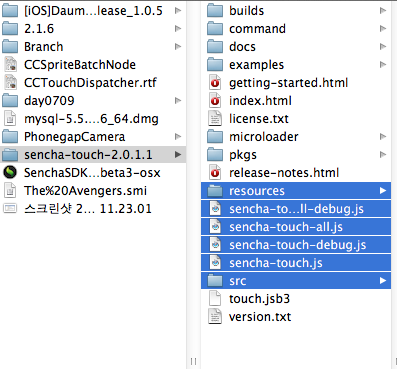Image resolution: width=397 pixels, height=369 pixels.
Task: Expand the microloader folder arrow
Action: tap(383, 137)
